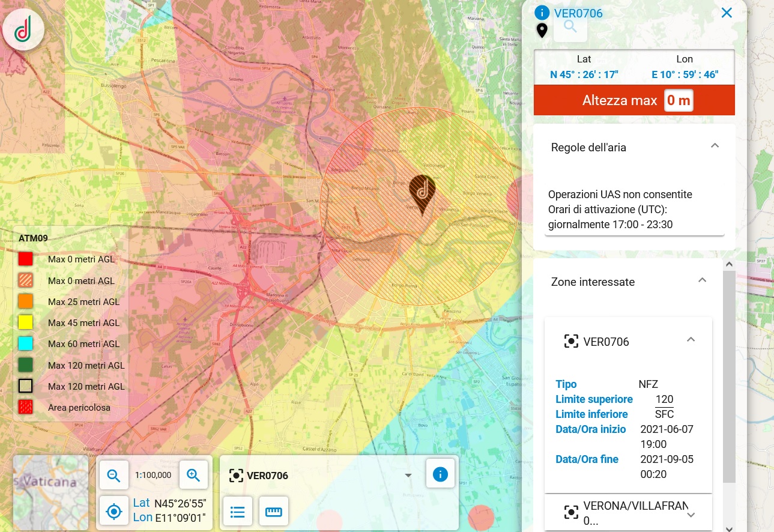
Task: Zoom out the map with minus magnifier
Action: 113,475
